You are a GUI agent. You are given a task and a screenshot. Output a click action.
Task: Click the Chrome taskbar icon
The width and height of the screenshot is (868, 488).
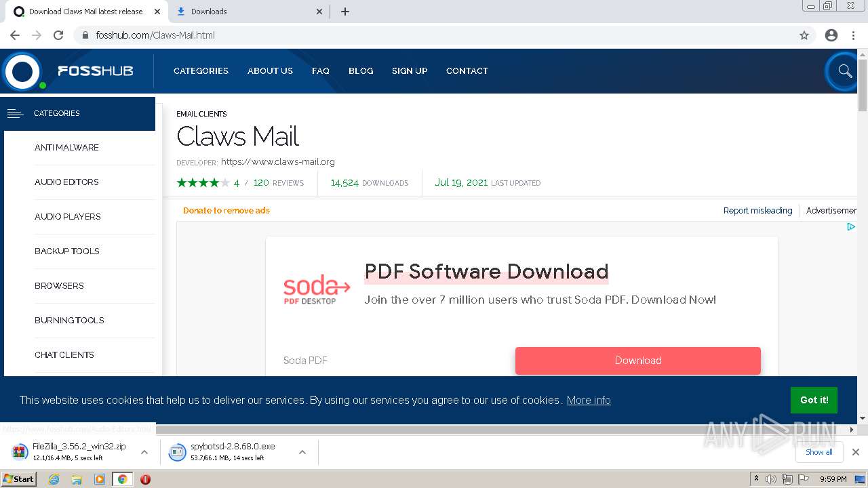coord(122,479)
